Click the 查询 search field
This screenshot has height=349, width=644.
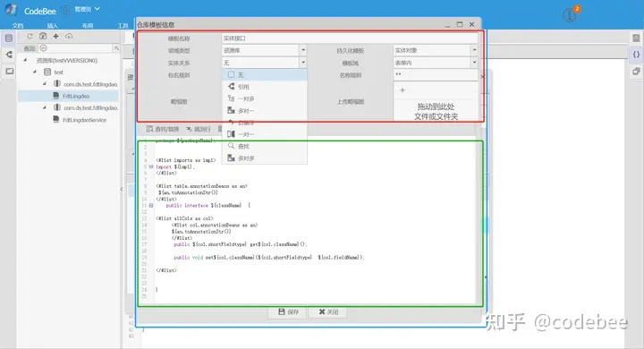click(x=75, y=48)
